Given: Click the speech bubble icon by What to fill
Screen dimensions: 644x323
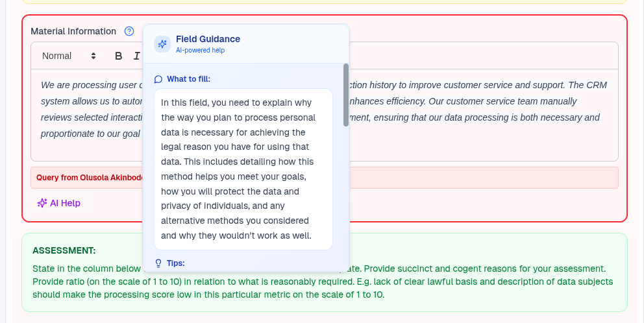Looking at the screenshot, I should coord(158,79).
